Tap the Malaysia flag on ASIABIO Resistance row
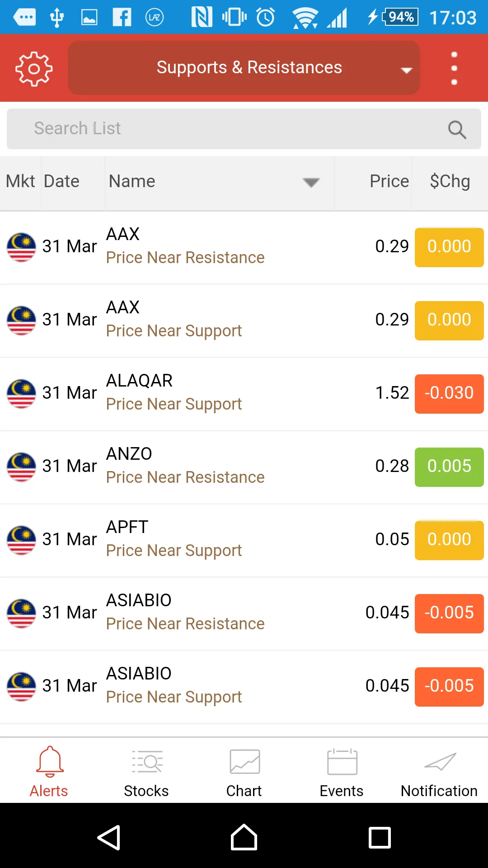 tap(21, 613)
